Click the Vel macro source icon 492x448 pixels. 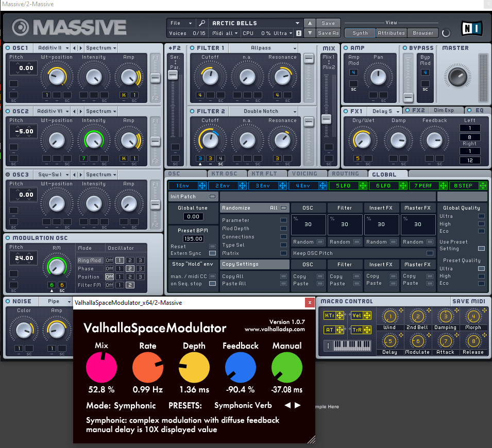[x=357, y=316]
